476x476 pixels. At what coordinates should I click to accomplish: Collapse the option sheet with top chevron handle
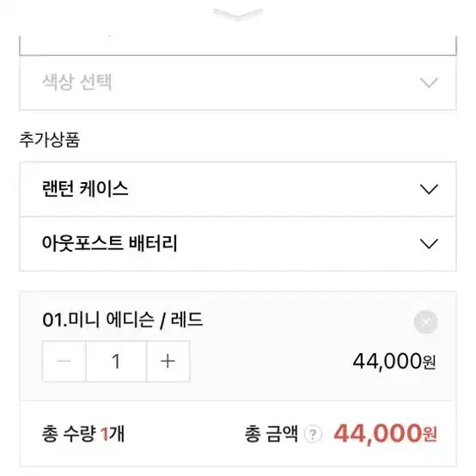pyautogui.click(x=238, y=15)
